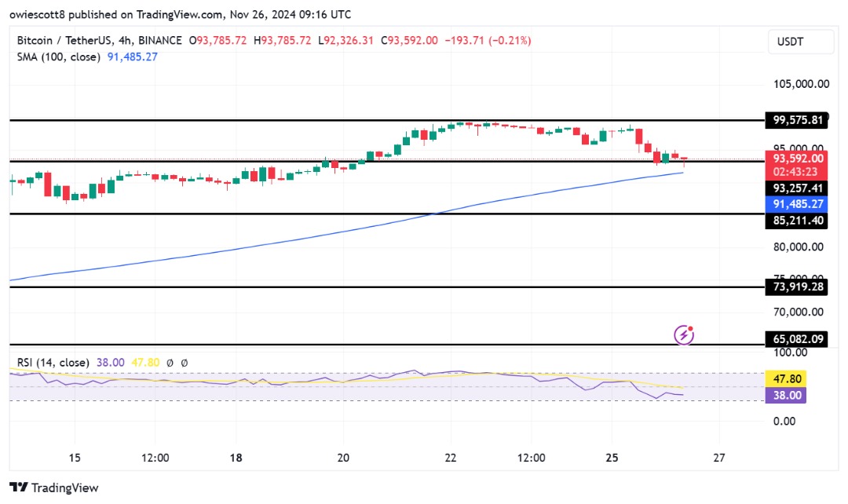
Task: Click the red 93,592.00 current price label
Action: click(x=796, y=157)
